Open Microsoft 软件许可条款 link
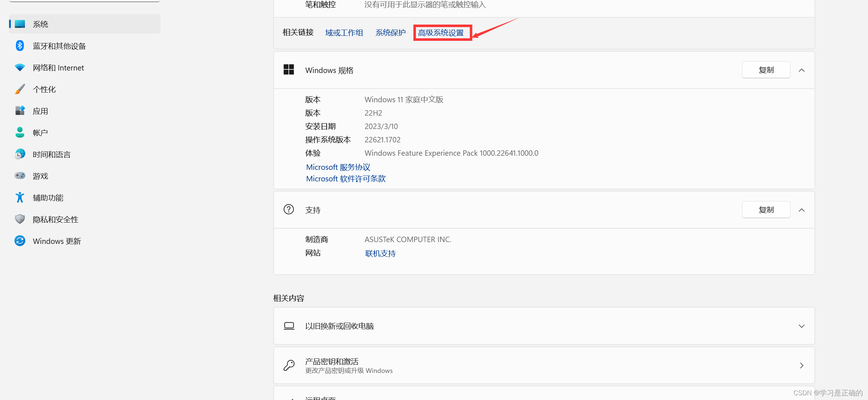Screen dimensions: 868x400 (x=346, y=179)
